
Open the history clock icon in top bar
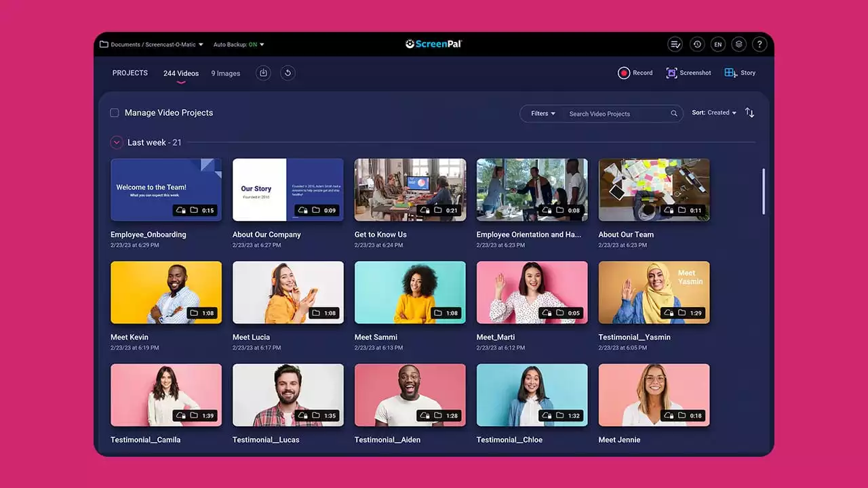pyautogui.click(x=697, y=45)
